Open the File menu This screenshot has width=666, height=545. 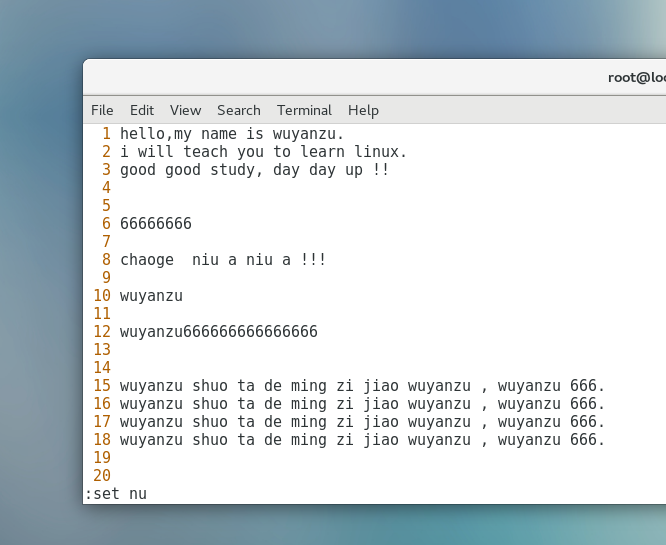(102, 110)
